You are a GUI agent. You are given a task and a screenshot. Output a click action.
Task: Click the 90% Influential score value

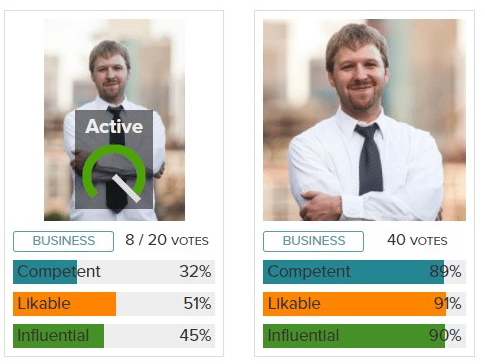coord(445,335)
